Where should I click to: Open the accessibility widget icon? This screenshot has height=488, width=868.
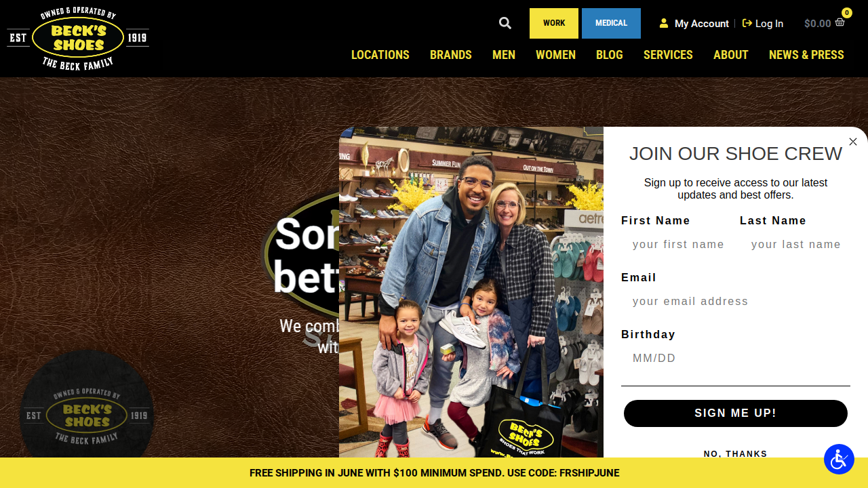[839, 459]
